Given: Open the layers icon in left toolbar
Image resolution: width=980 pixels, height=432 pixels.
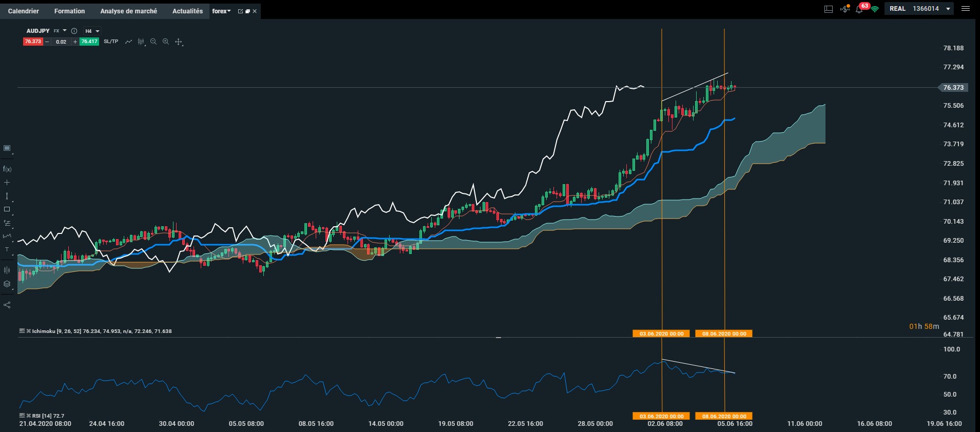Looking at the screenshot, I should point(7,284).
